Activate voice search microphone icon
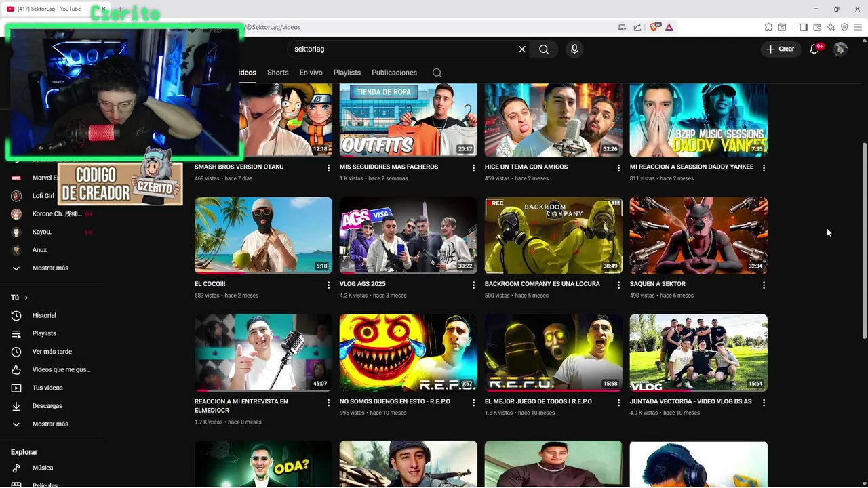This screenshot has height=488, width=868. click(574, 49)
